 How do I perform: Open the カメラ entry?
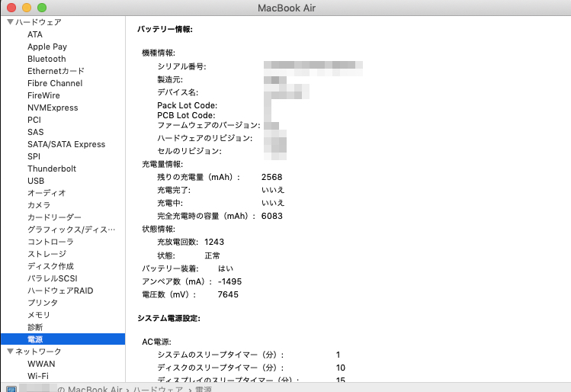point(39,205)
